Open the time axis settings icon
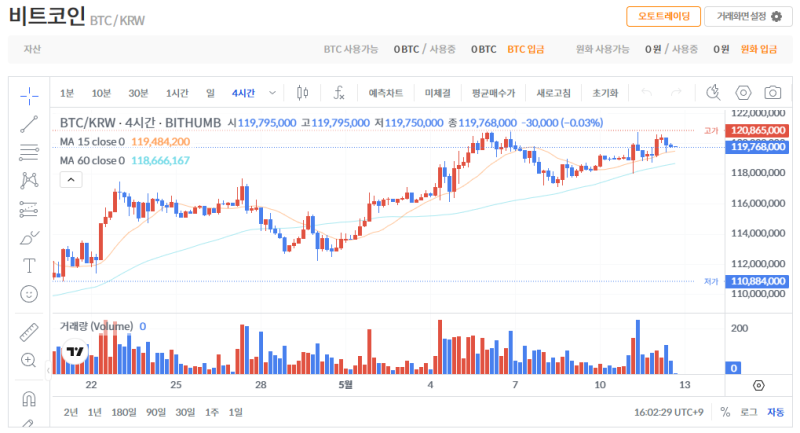Image resolution: width=800 pixels, height=433 pixels. coord(759,386)
